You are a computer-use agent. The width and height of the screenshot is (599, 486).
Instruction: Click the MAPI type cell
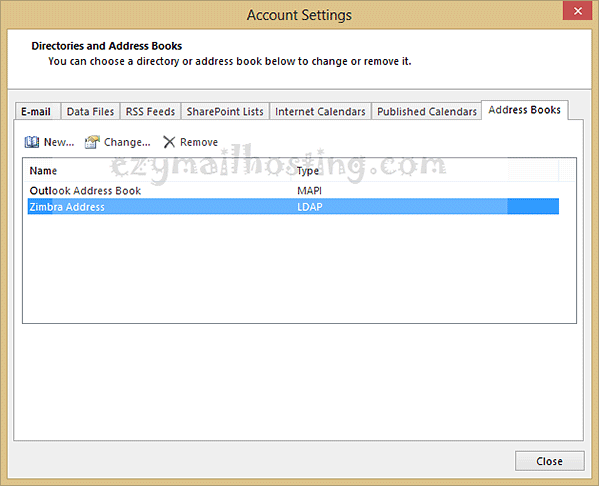[309, 191]
